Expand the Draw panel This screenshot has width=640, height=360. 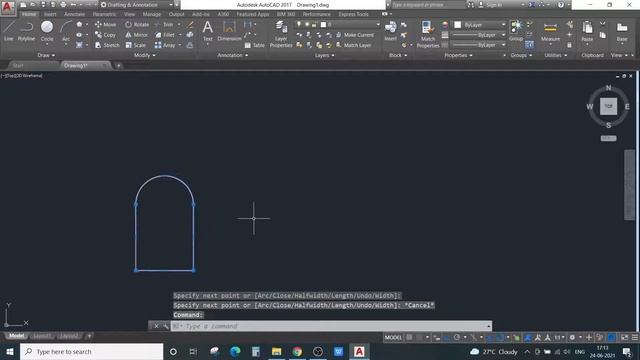tap(46, 55)
